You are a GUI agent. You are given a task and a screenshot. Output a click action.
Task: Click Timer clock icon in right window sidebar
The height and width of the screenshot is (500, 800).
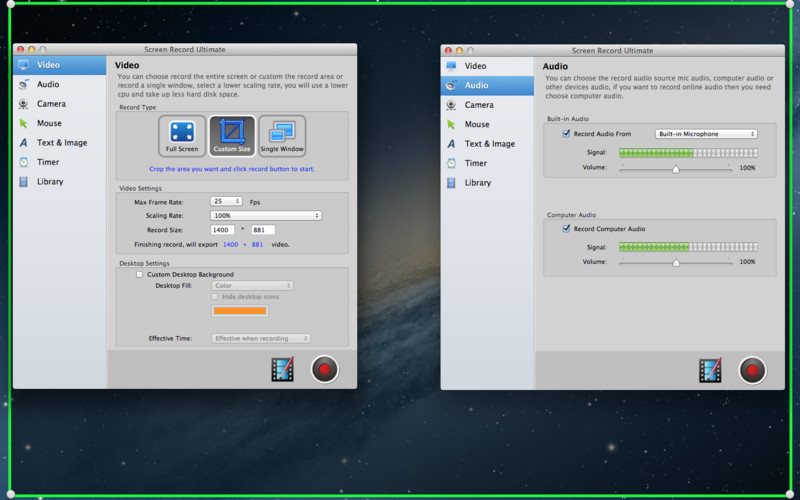coord(451,163)
